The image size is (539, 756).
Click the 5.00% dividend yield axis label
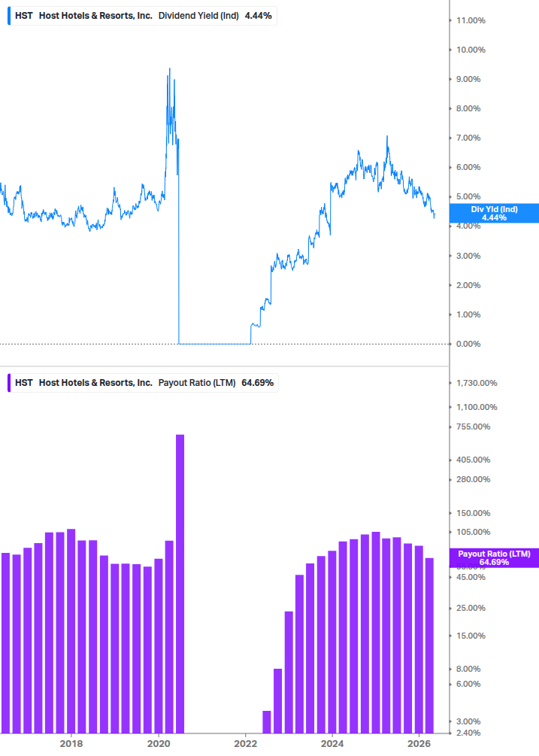pyautogui.click(x=468, y=197)
